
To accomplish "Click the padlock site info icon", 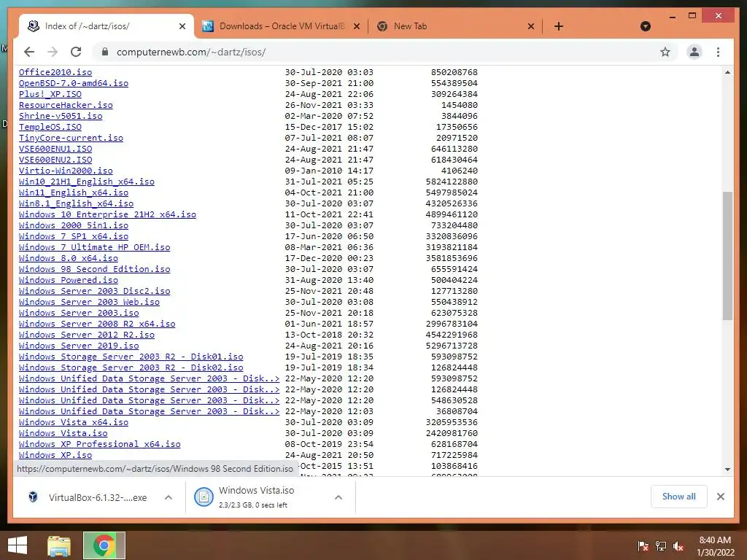I will (105, 52).
